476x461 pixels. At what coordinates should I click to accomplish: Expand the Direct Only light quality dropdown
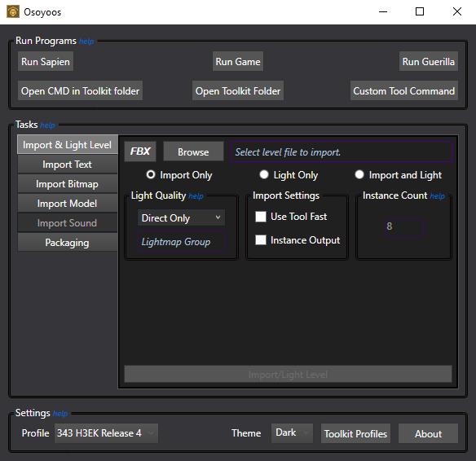(x=181, y=217)
